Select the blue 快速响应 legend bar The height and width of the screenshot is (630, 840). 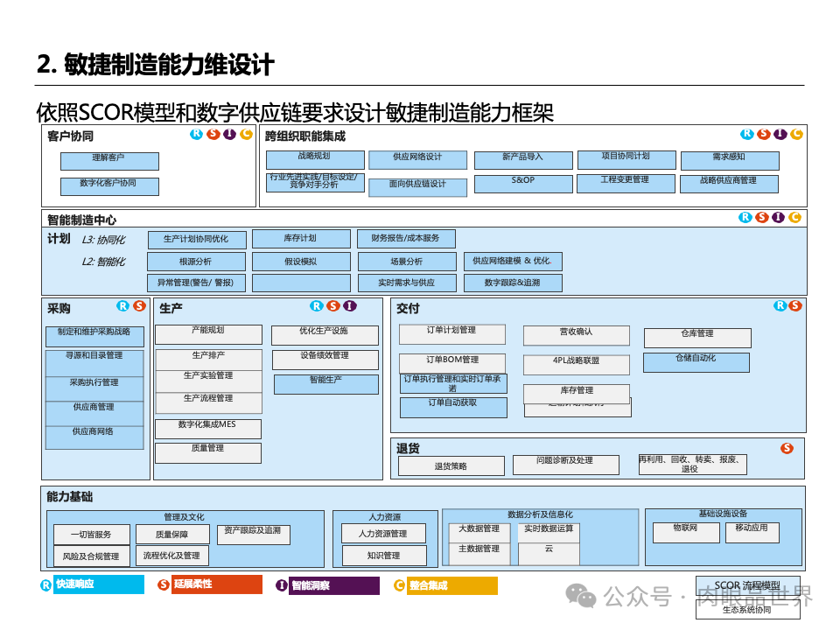click(x=99, y=584)
